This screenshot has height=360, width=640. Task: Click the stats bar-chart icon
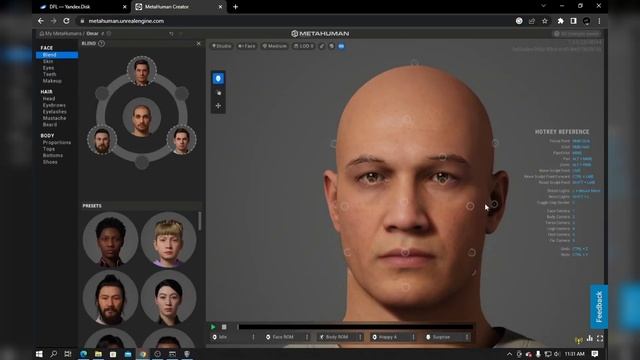590,338
